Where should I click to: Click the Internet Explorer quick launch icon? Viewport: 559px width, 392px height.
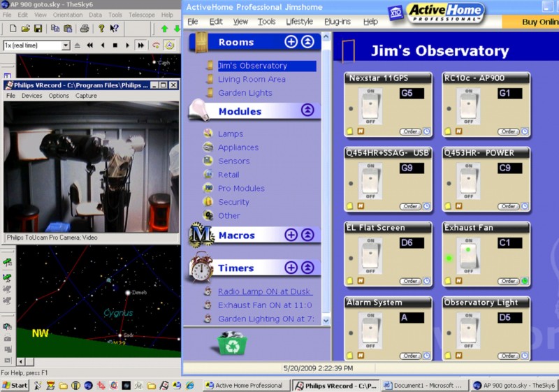click(190, 385)
